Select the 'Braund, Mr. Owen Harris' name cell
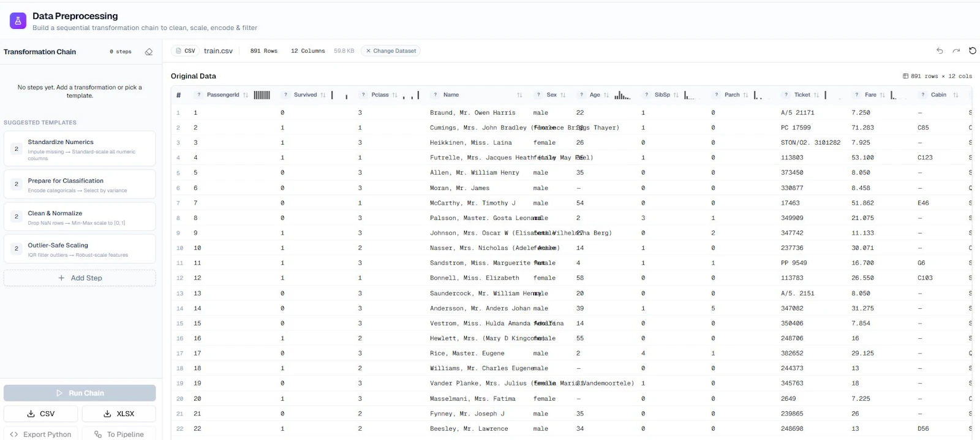 pyautogui.click(x=472, y=113)
